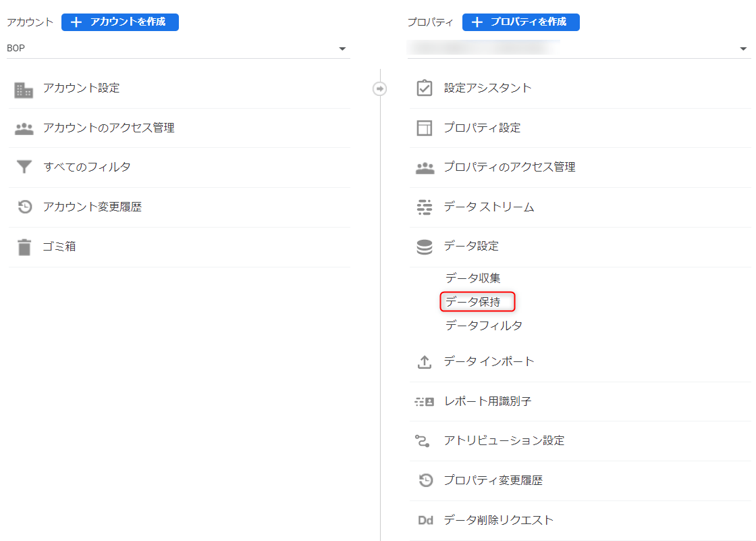
Task: Click the account access management people icon
Action: click(24, 129)
